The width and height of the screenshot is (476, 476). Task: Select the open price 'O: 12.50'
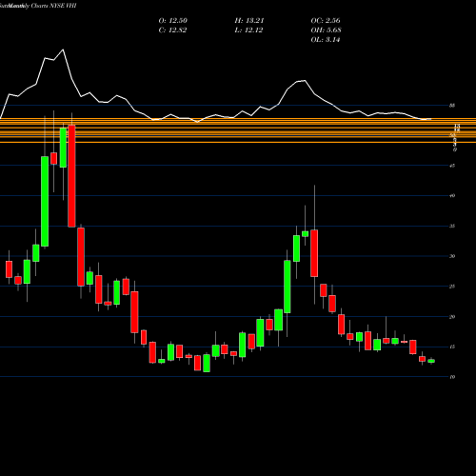tap(173, 21)
